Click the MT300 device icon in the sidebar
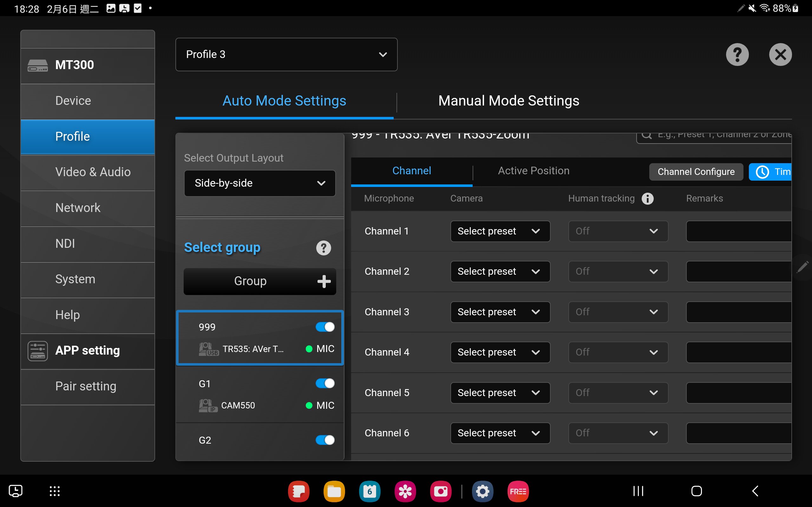 (37, 65)
